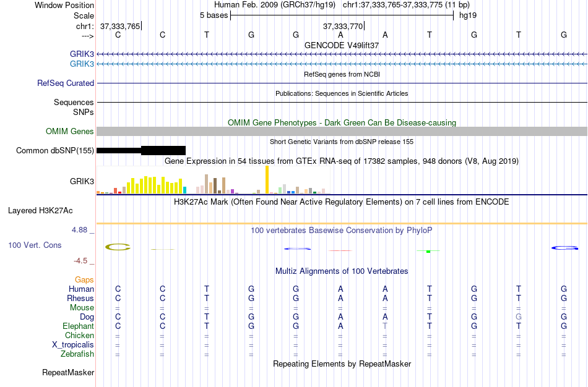This screenshot has width=588, height=387.
Task: Click the -4.5 PhyloP lower scale value
Action: pyautogui.click(x=80, y=261)
